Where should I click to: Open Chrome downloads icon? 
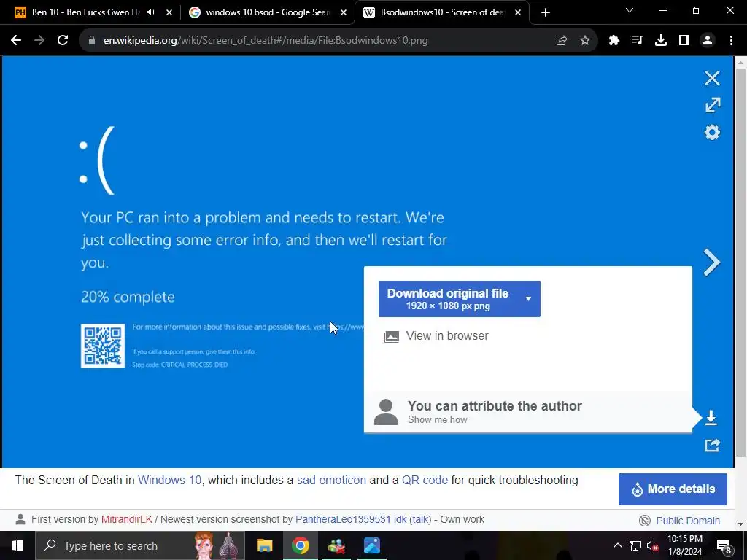pos(661,41)
